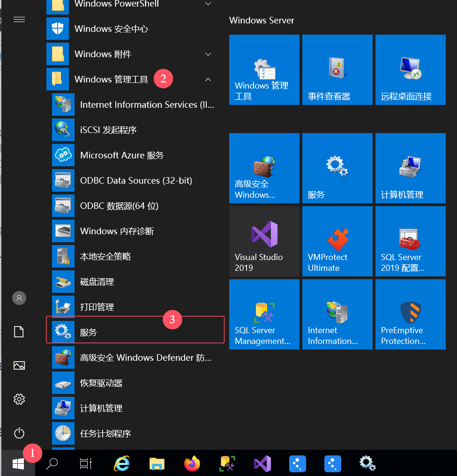Open the 服务 tile

pyautogui.click(x=337, y=168)
